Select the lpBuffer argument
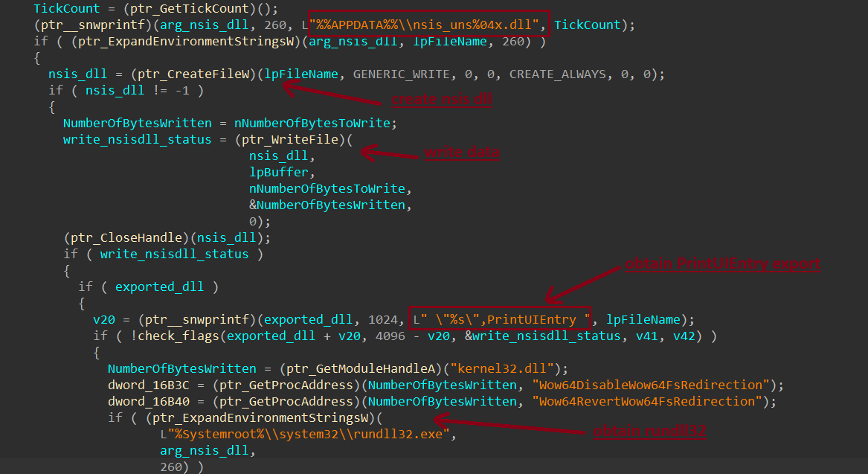Viewport: 868px width, 474px height. (278, 172)
